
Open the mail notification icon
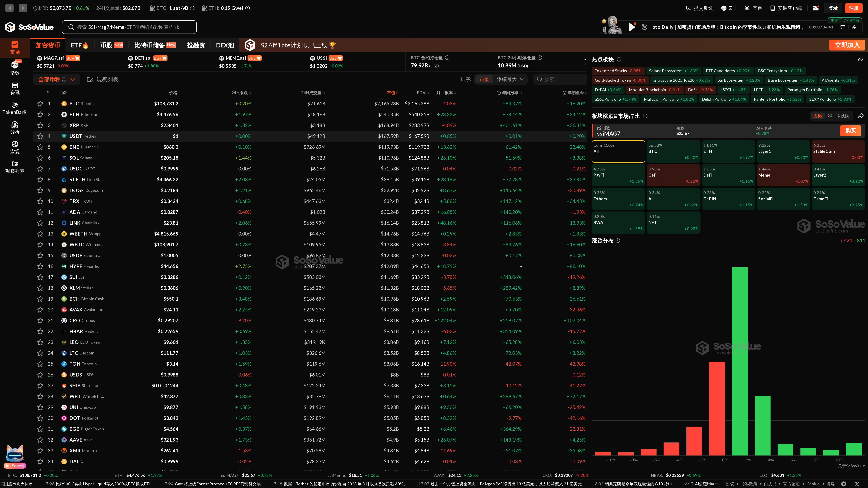pyautogui.click(x=816, y=8)
